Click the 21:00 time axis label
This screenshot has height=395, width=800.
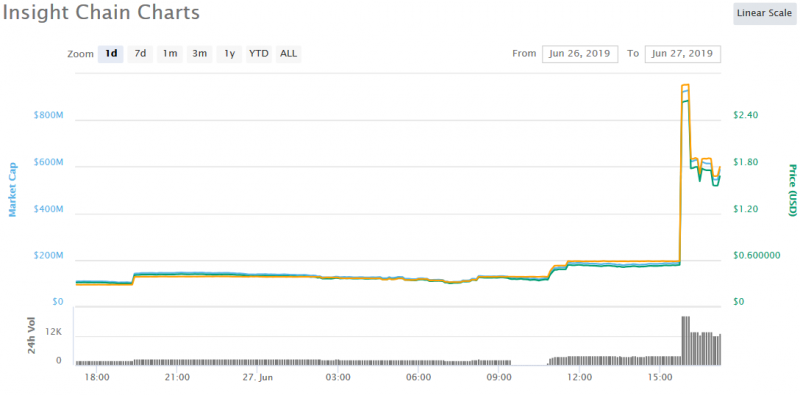[177, 378]
